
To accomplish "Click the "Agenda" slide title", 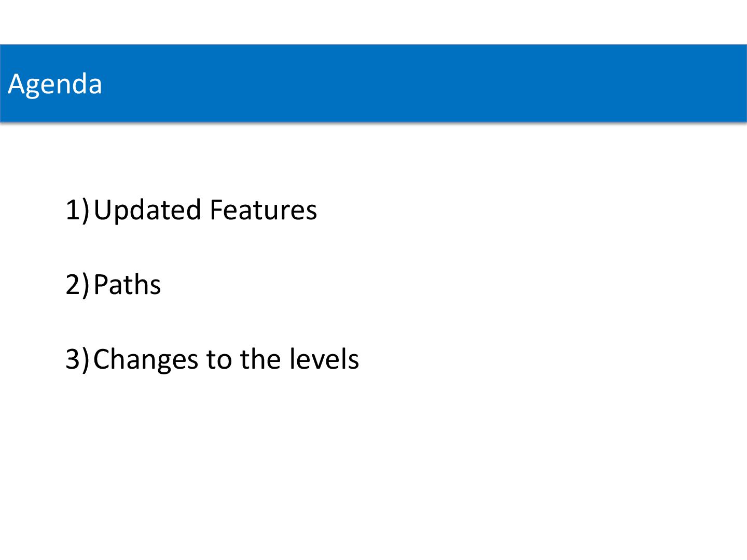I will 55,84.
